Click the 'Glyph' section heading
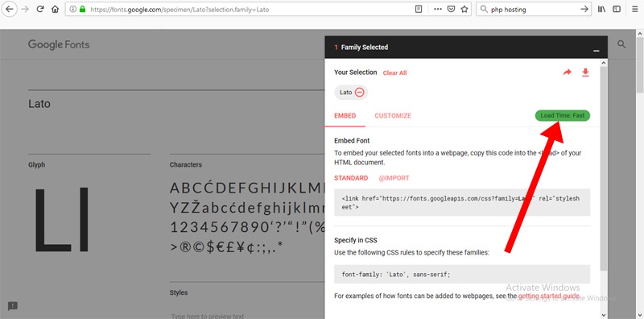Image resolution: width=644 pixels, height=319 pixels. pyautogui.click(x=36, y=165)
